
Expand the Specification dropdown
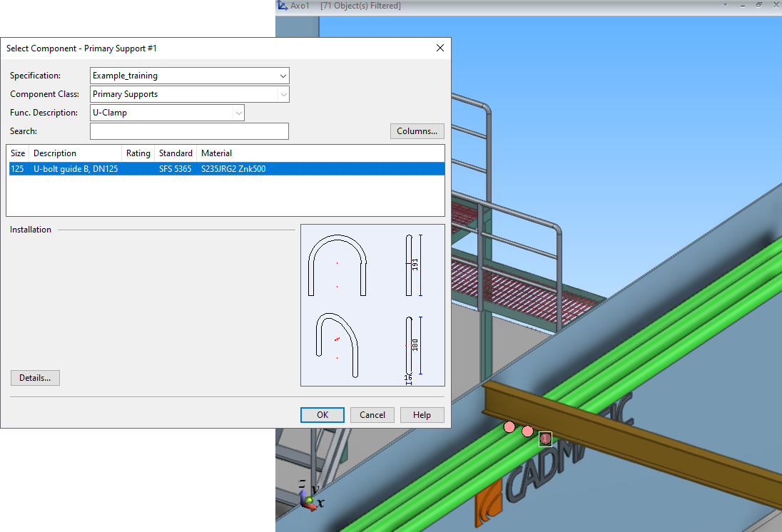(283, 76)
